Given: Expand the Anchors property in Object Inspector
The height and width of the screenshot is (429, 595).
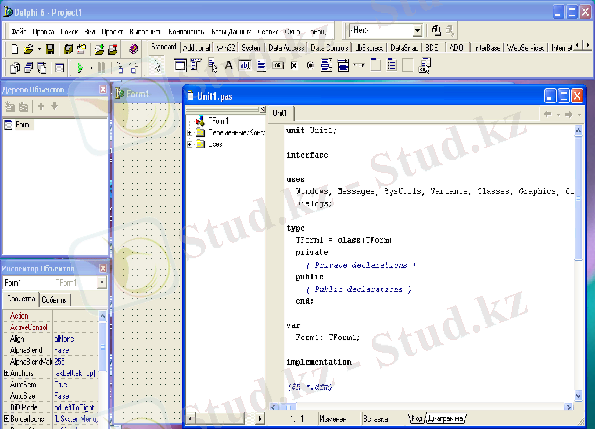Looking at the screenshot, I should (x=6, y=373).
